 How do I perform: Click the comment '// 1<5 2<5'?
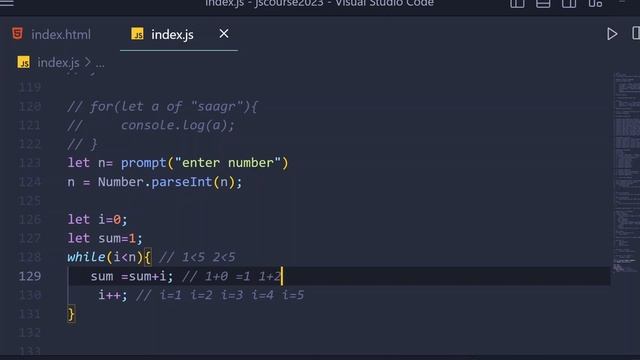pos(197,257)
